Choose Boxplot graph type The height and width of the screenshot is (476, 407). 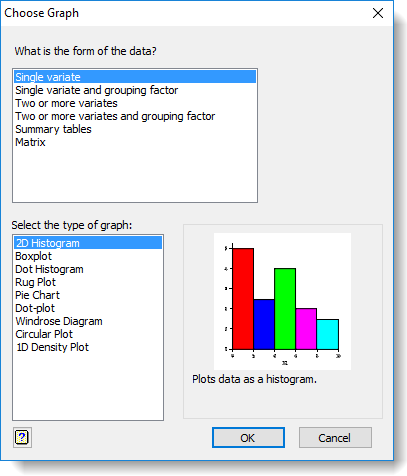(x=88, y=256)
